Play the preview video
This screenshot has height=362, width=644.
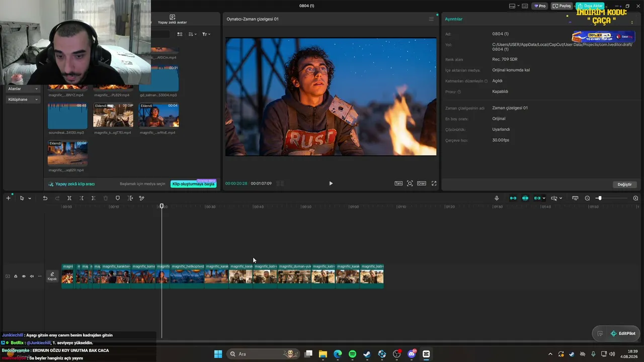click(331, 184)
